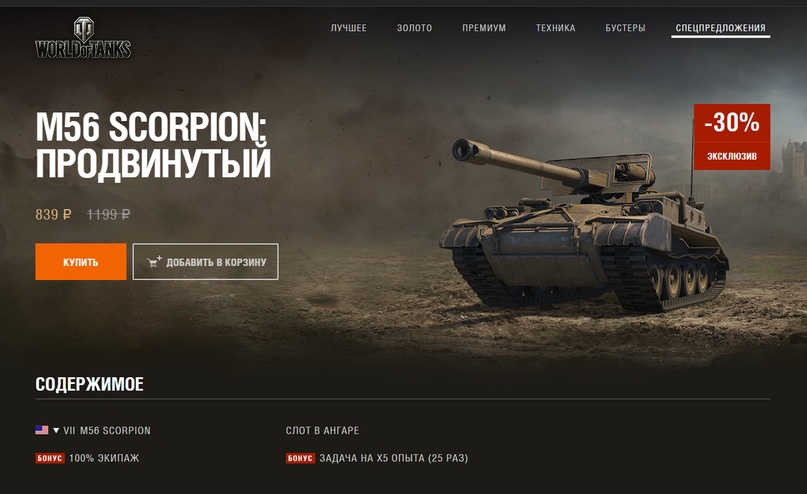Open the Золото menu section
Screen dimensions: 807x494
pos(414,28)
